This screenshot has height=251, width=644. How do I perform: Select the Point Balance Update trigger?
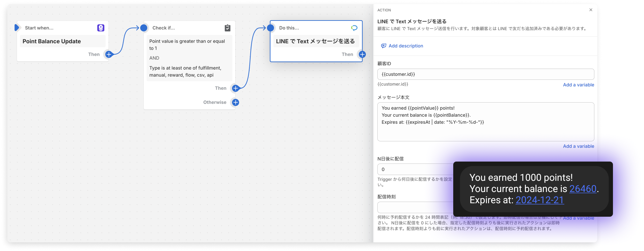[x=63, y=41]
